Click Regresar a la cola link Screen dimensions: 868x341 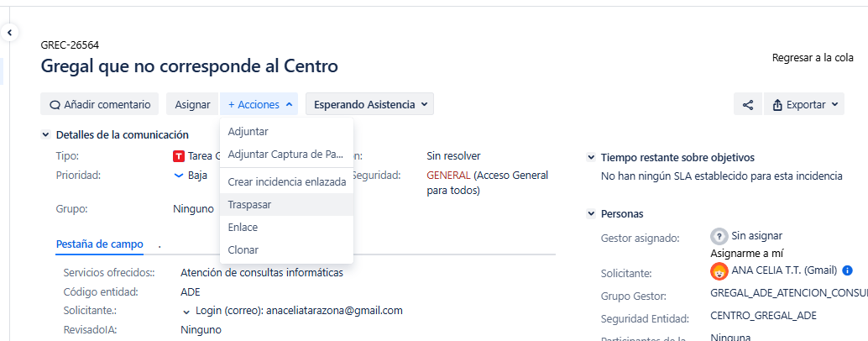(813, 58)
